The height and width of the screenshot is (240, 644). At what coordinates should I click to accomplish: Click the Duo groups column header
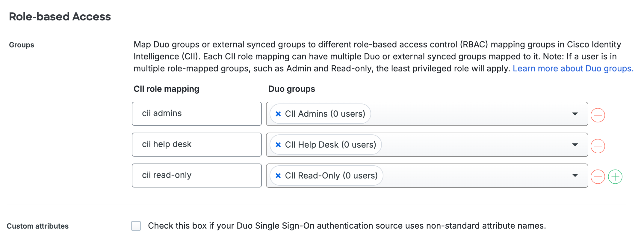[x=292, y=89]
